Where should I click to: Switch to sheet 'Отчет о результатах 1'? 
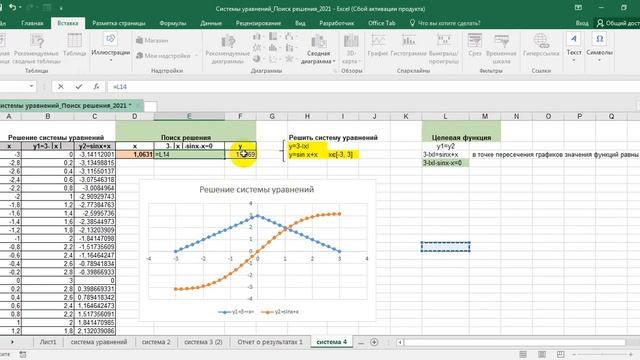point(270,342)
